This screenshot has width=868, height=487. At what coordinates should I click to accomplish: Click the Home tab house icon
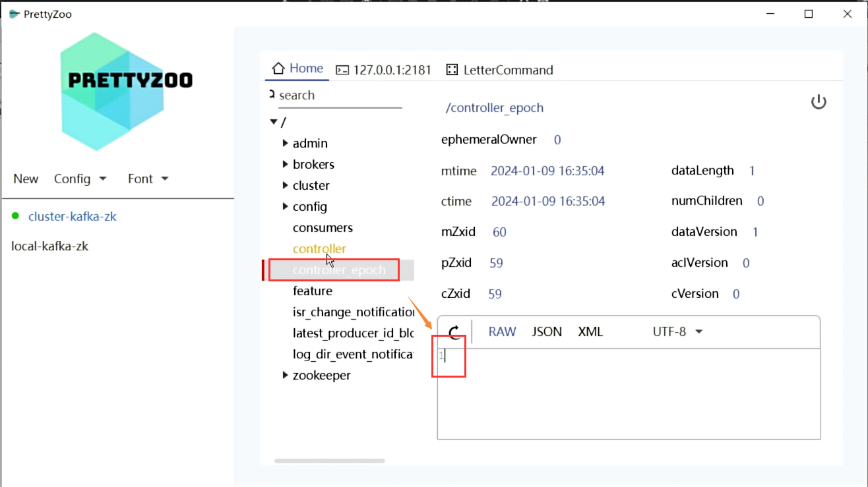(x=278, y=69)
